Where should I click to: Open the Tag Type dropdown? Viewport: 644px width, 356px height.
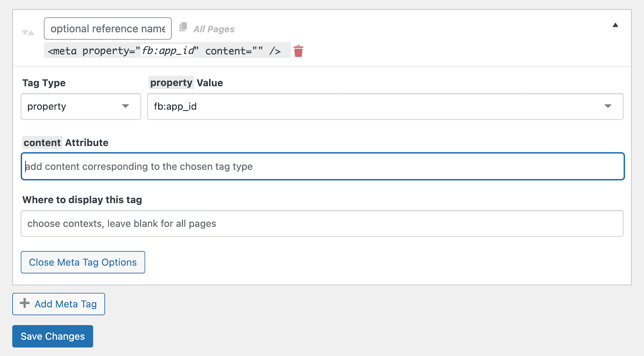(x=80, y=106)
